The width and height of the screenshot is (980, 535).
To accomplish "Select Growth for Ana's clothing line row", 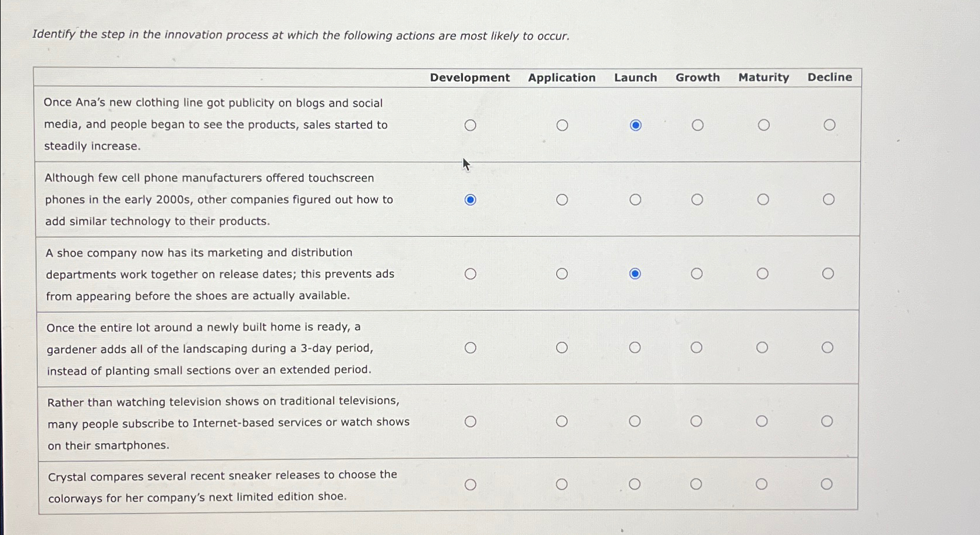I will coord(698,125).
